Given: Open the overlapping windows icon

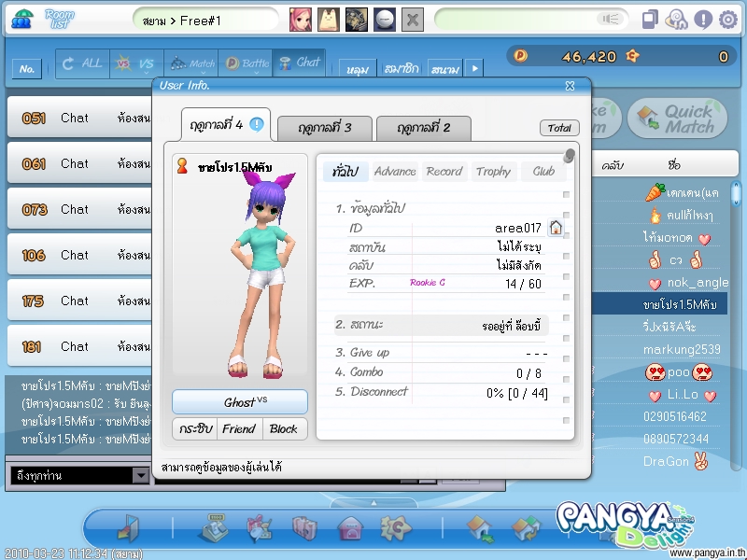Looking at the screenshot, I should coord(650,19).
